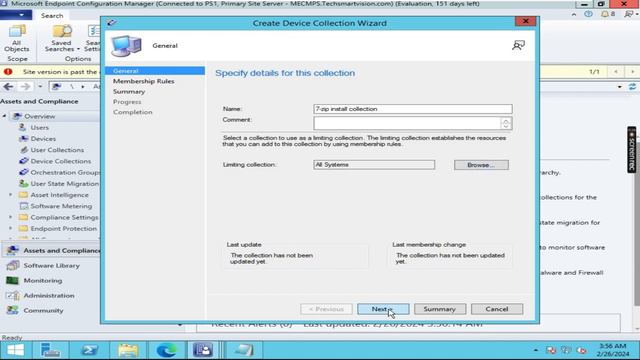This screenshot has width=640, height=360.
Task: Expand Endpoint Protection folder
Action: [11, 229]
